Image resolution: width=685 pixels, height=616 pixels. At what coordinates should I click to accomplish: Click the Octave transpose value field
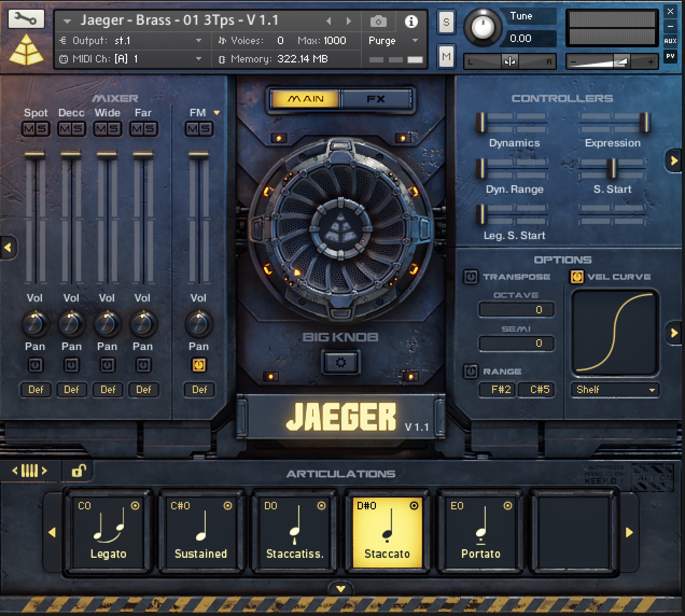(x=516, y=310)
